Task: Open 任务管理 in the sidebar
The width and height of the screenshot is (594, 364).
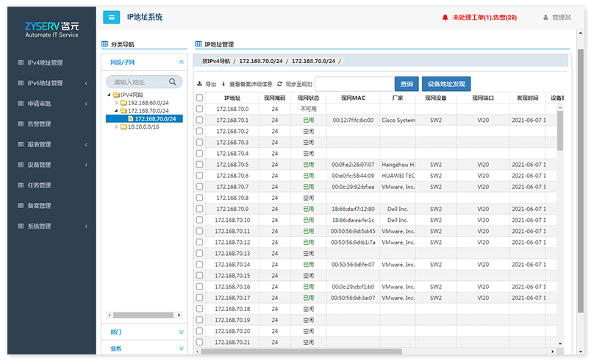Action: pyautogui.click(x=39, y=185)
